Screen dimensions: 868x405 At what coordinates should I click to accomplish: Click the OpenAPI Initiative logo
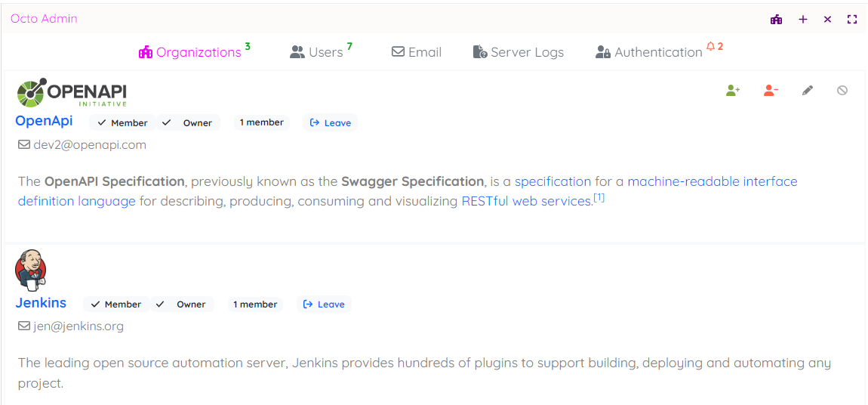pos(72,93)
